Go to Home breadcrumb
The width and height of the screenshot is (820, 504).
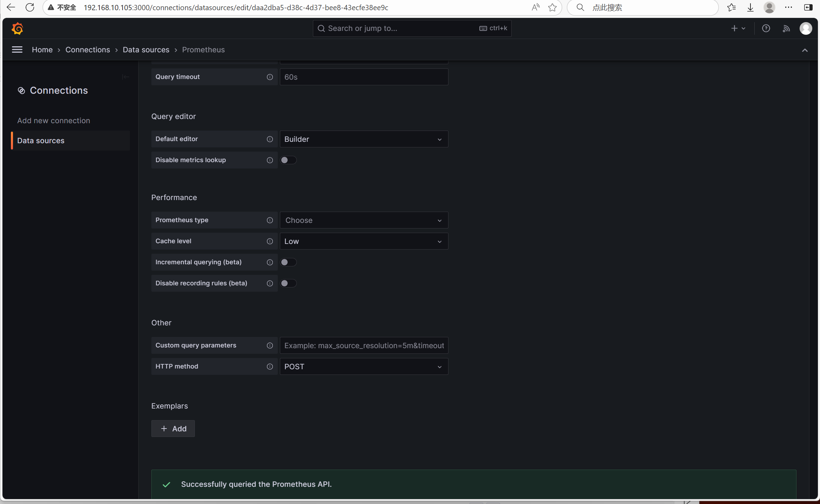coord(42,50)
